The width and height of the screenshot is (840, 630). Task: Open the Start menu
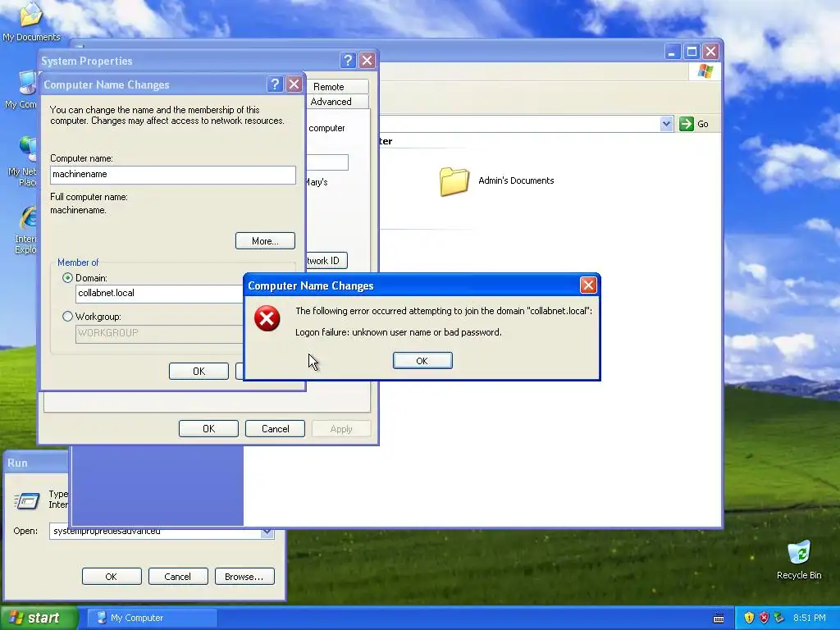tap(39, 618)
